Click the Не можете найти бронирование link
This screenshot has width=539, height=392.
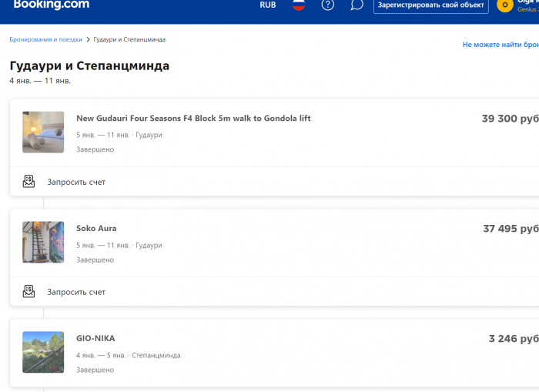[x=500, y=45]
